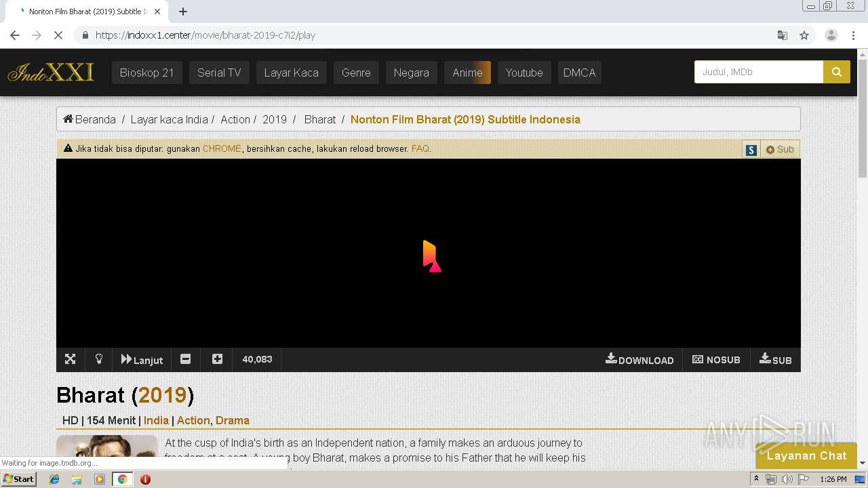
Task: Click the plus enlarge player icon
Action: coord(217,359)
